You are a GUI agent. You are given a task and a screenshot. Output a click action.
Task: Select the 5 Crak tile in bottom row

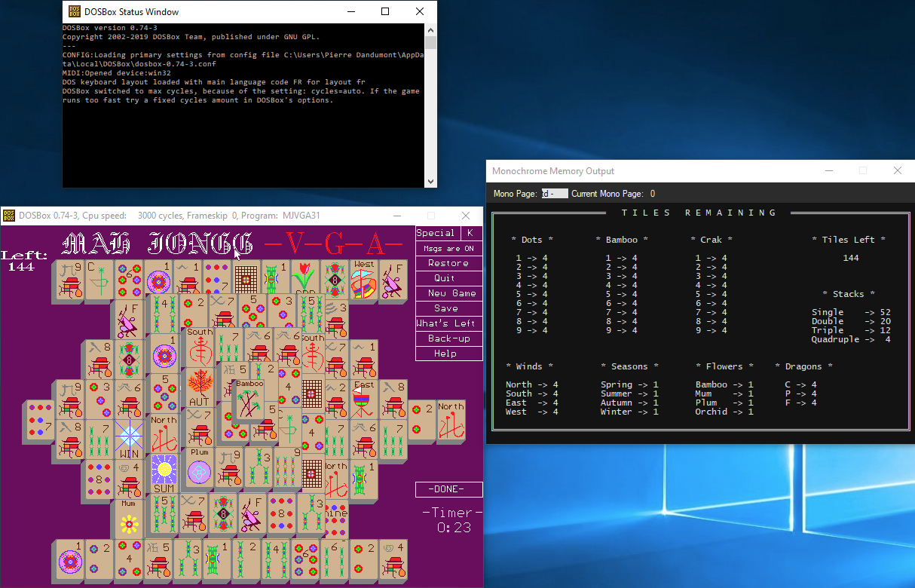click(158, 560)
